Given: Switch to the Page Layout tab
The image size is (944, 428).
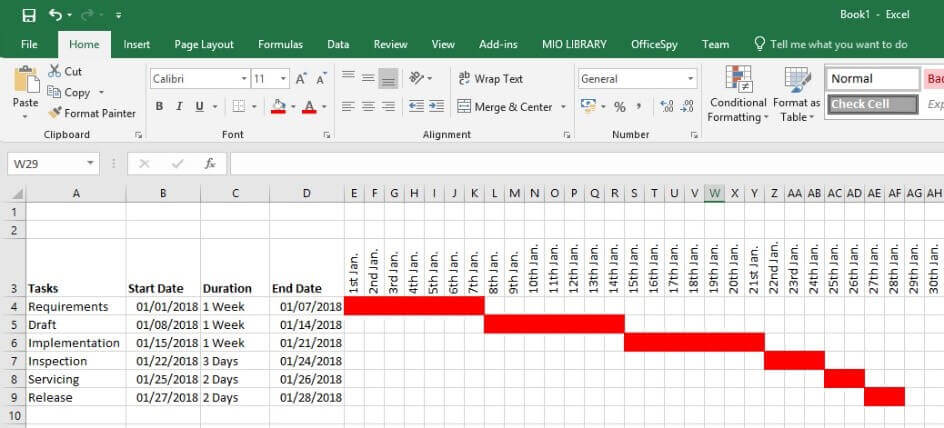Looking at the screenshot, I should coord(204,44).
